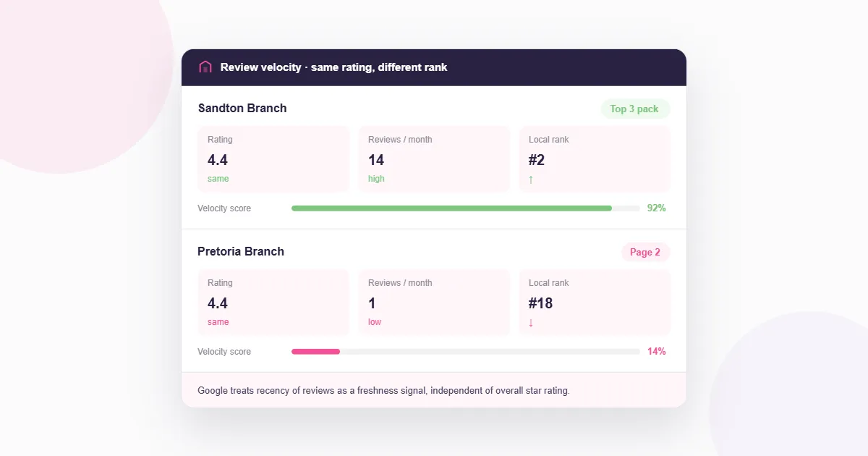Click pink 'same' label under Pretoria rating
This screenshot has width=868, height=456.
point(218,322)
